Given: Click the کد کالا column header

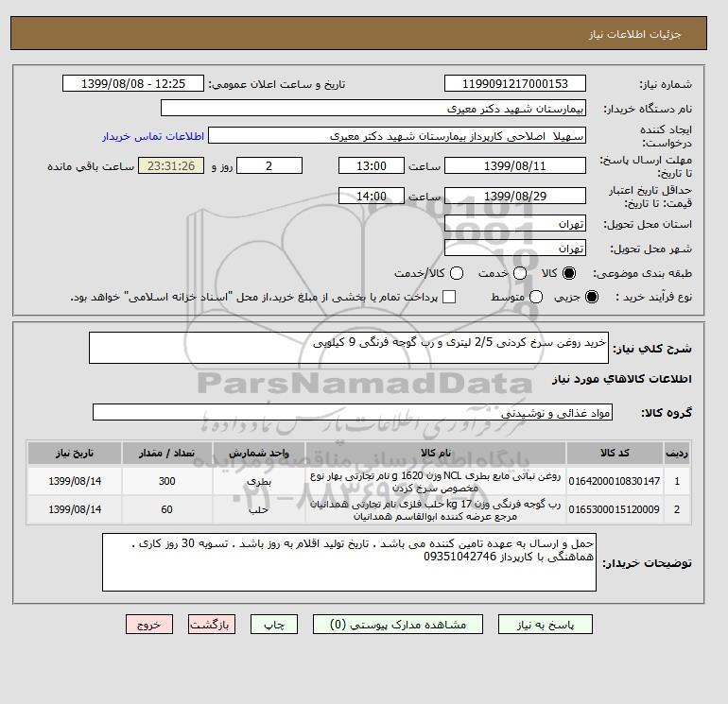Looking at the screenshot, I should (615, 453).
